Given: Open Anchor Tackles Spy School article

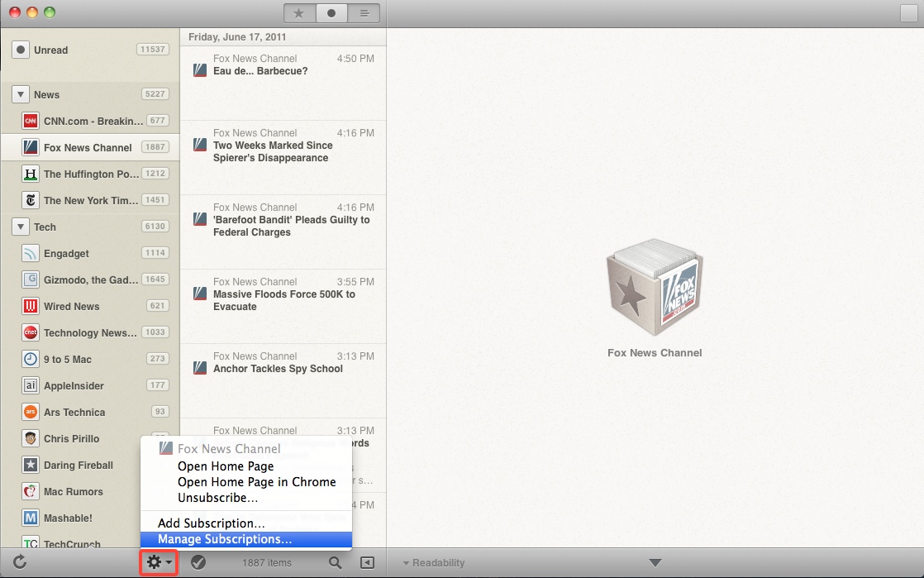Looking at the screenshot, I should (283, 380).
